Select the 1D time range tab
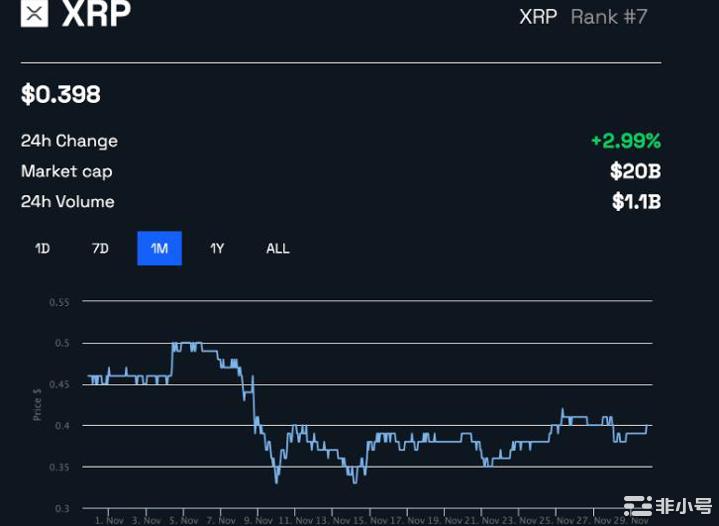Screen dimensions: 719x526 click(x=42, y=249)
